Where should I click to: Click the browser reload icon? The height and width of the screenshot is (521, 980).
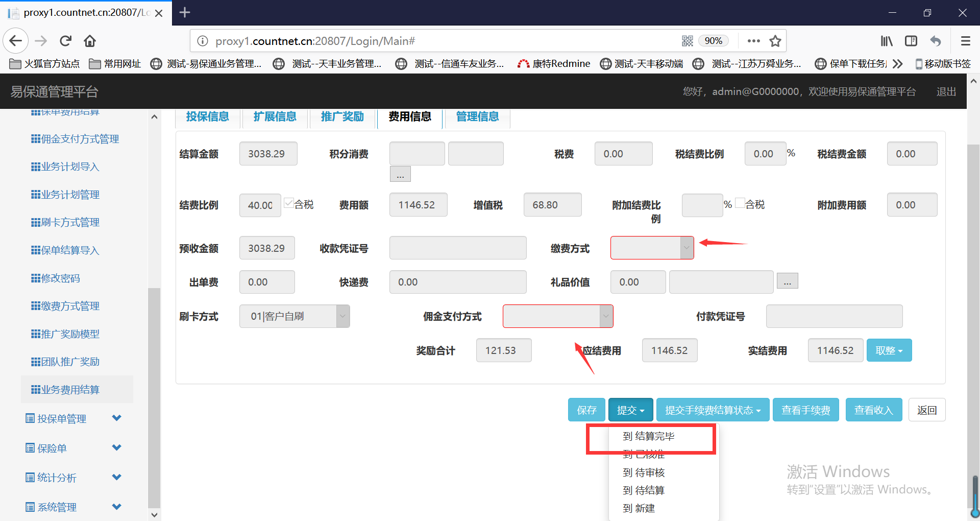tap(65, 41)
